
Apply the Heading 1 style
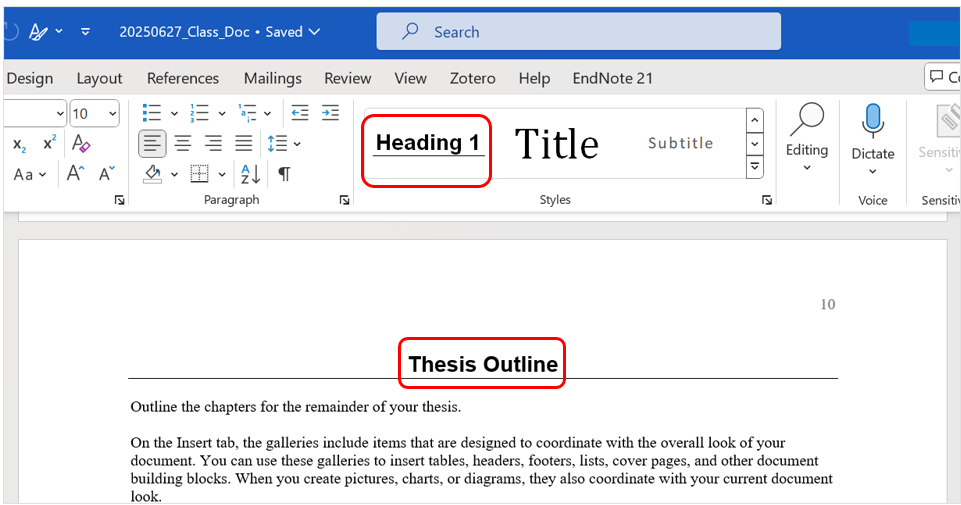(427, 143)
